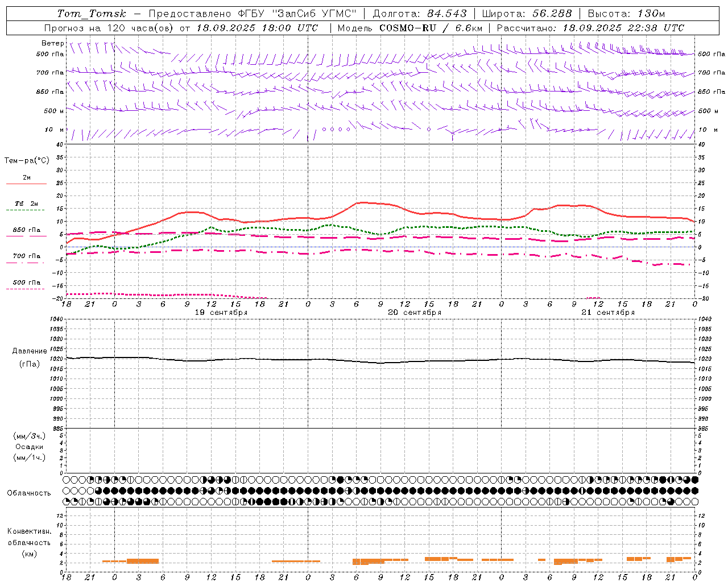Select the text Предоставлено ФГБУ "ЗапСиб УГМС"
728x582 pixels.
click(x=253, y=14)
